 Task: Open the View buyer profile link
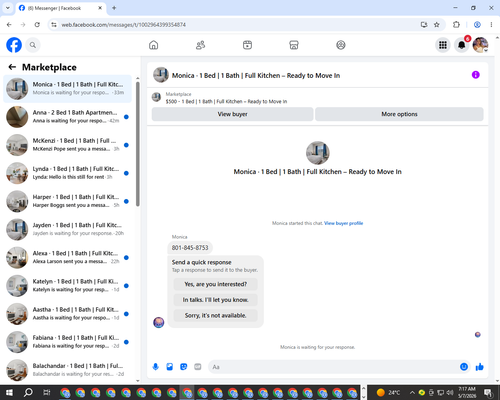pyautogui.click(x=344, y=223)
